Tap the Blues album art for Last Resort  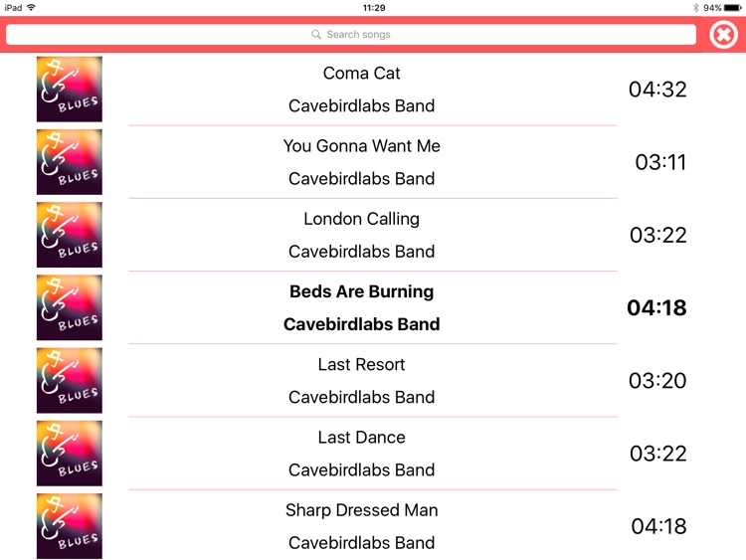pos(70,381)
